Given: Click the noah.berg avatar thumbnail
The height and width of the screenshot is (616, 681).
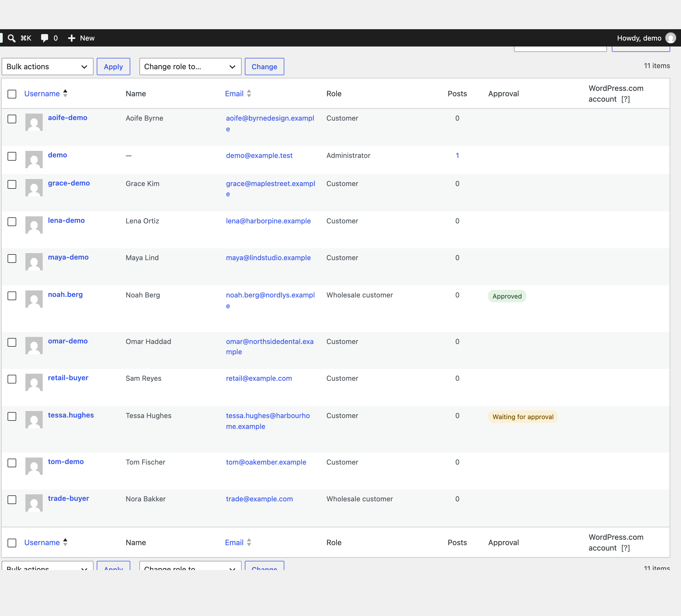Looking at the screenshot, I should (34, 299).
